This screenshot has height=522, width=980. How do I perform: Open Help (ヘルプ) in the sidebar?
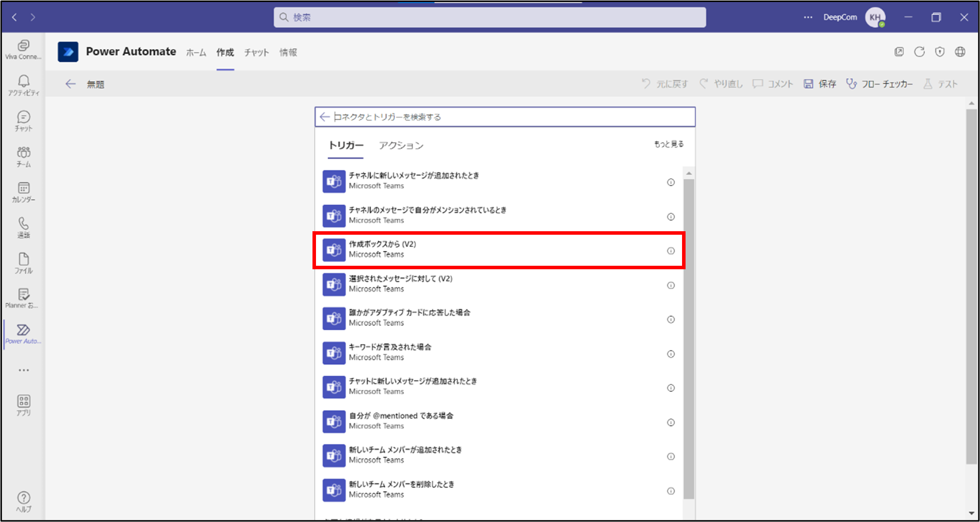tap(23, 502)
